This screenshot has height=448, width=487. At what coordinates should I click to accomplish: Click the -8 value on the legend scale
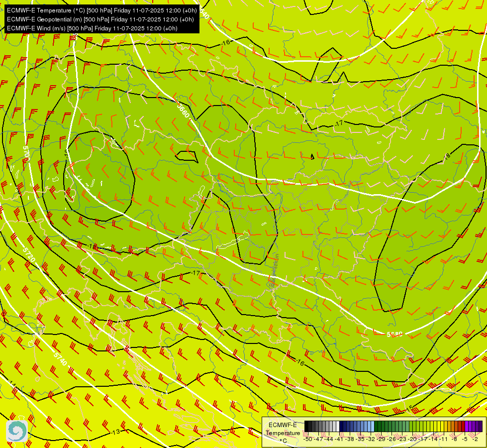(454, 439)
